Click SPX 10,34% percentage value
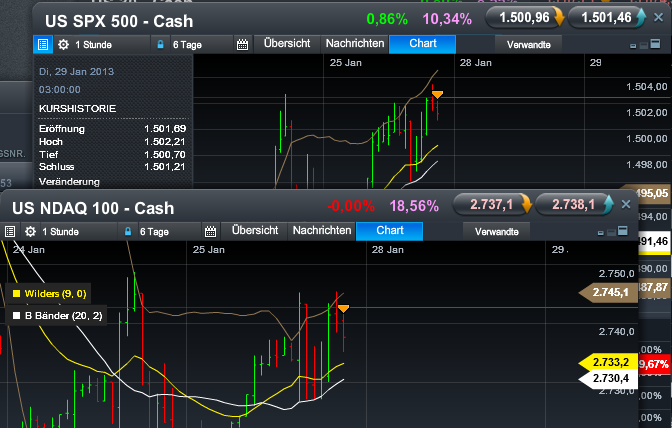 pos(447,19)
